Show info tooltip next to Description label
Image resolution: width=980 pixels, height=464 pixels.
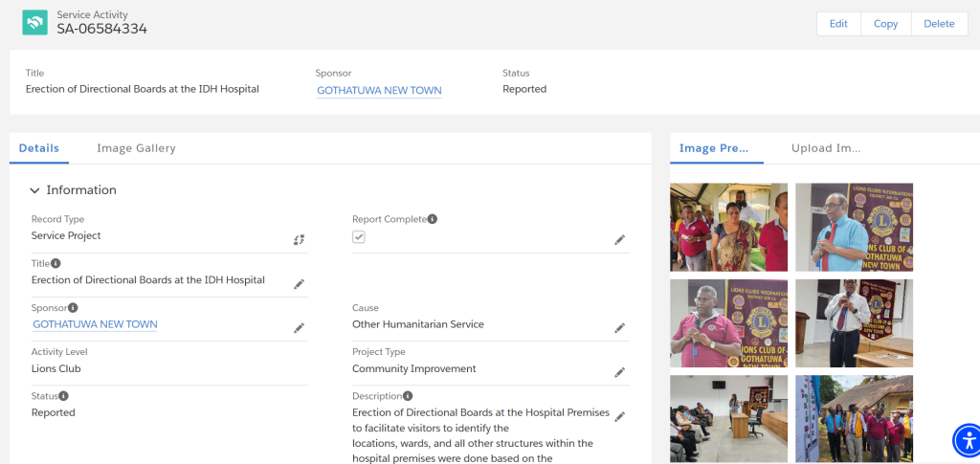pos(408,396)
